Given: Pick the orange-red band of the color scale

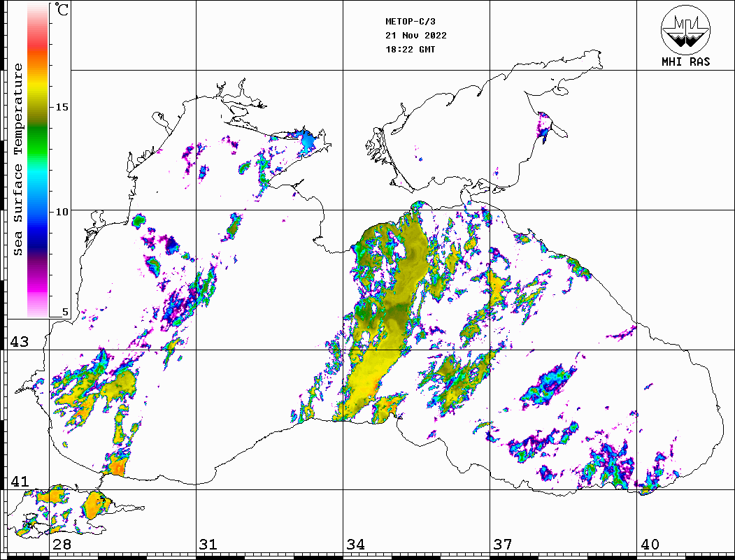Looking at the screenshot, I should pos(38,54).
